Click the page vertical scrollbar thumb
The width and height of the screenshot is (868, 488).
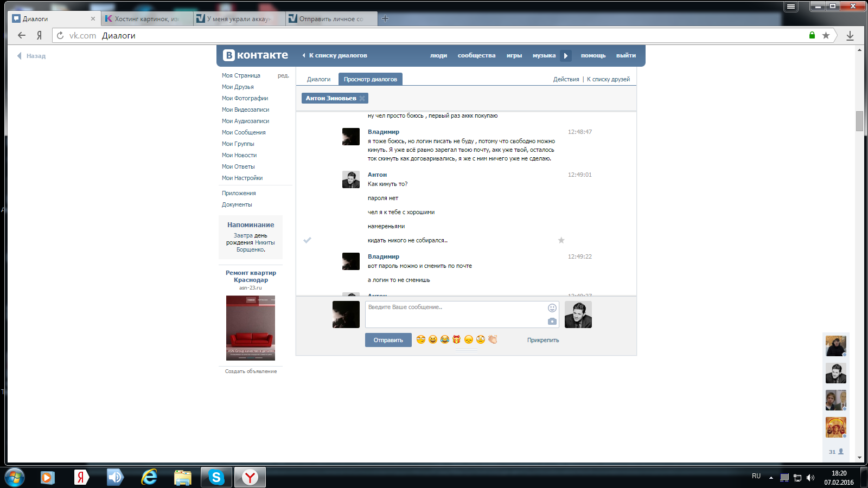859,121
